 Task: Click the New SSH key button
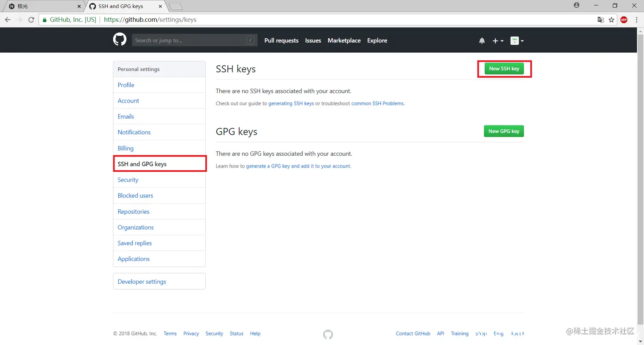(x=504, y=68)
